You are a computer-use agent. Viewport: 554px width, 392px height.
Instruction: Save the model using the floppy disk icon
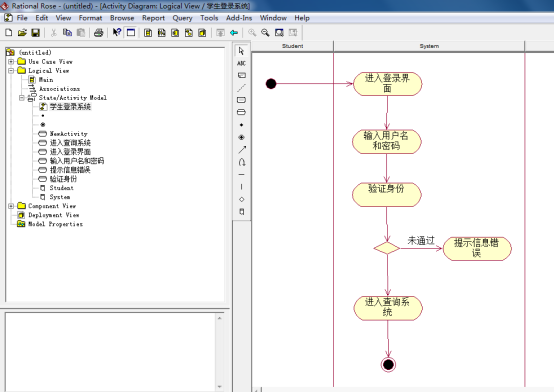35,33
